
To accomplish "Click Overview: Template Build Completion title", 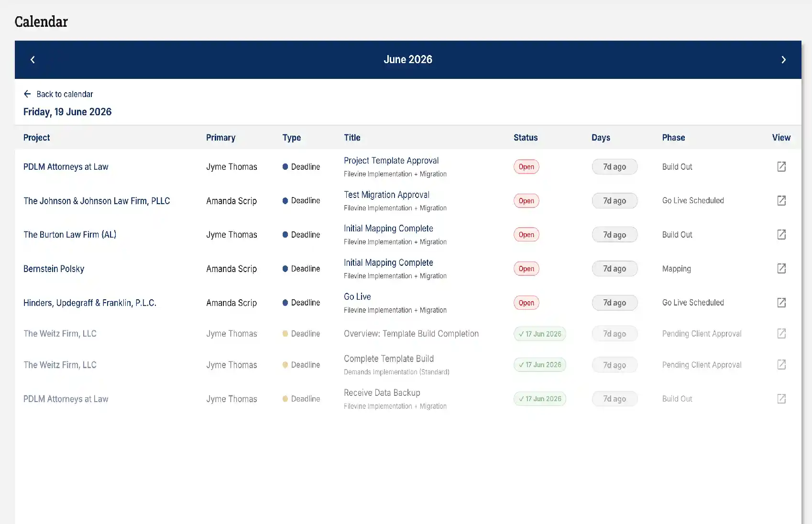I will [x=411, y=334].
